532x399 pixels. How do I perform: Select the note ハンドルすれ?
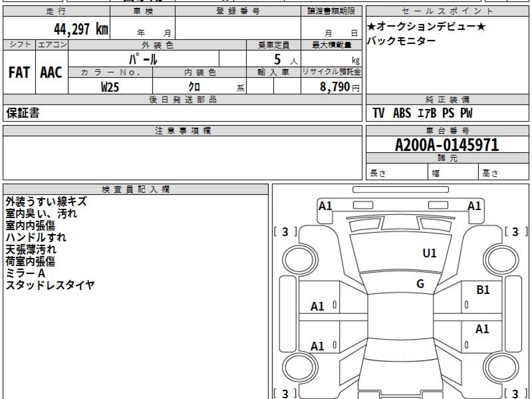tap(36, 237)
